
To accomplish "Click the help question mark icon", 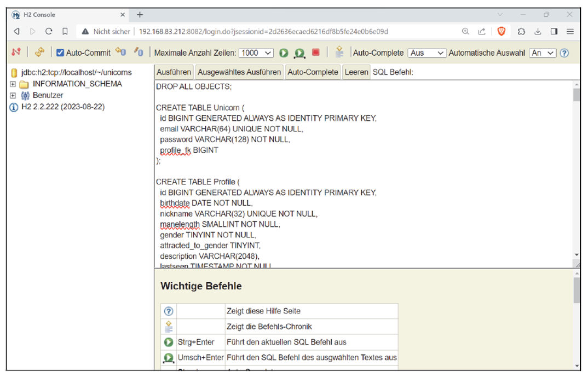I will pos(564,53).
